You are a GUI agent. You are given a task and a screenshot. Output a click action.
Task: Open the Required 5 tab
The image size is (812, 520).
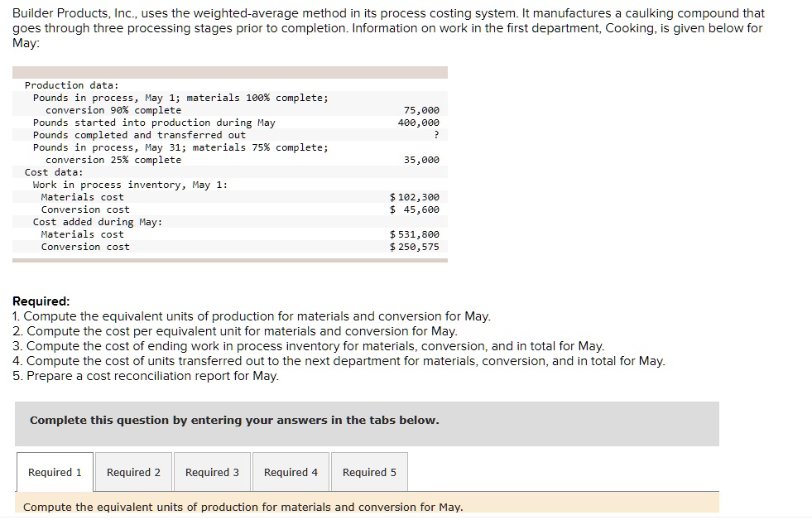click(x=370, y=472)
